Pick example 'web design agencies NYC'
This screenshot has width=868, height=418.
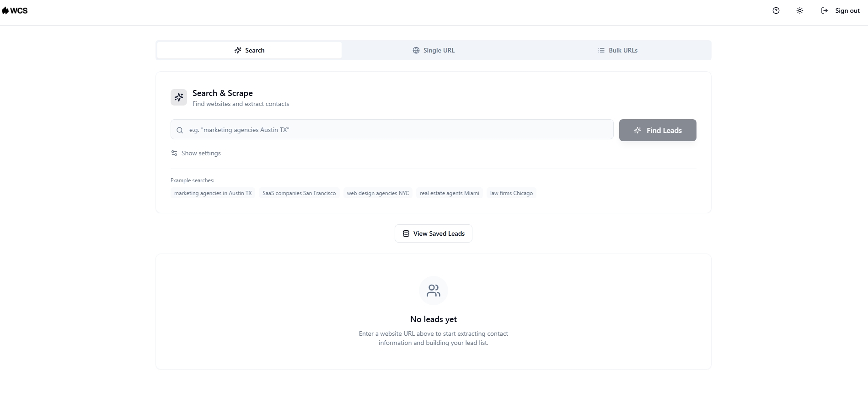coord(378,193)
